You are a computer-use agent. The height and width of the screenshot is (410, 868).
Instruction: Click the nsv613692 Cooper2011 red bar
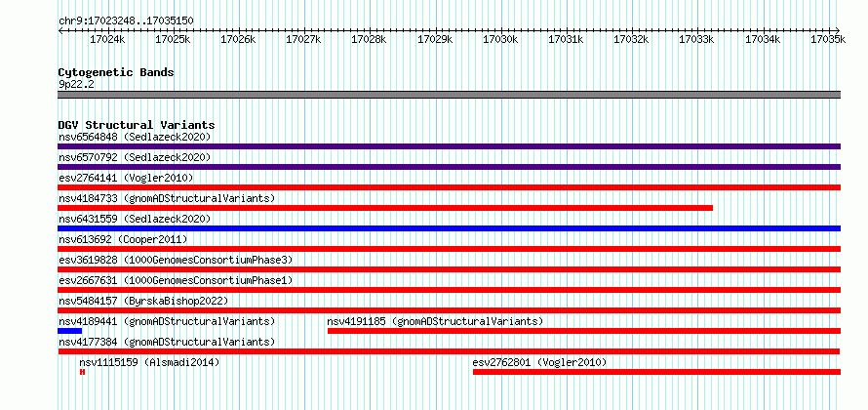click(449, 249)
